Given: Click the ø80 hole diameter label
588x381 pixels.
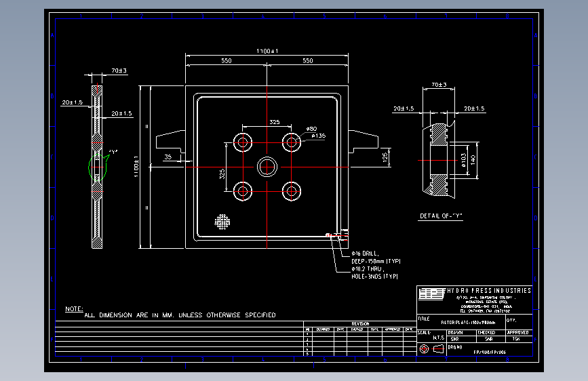Looking at the screenshot, I should coord(311,129).
